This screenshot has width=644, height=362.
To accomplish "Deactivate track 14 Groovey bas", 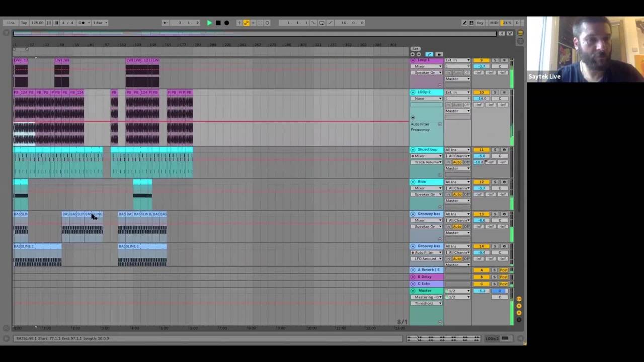I will point(481,246).
